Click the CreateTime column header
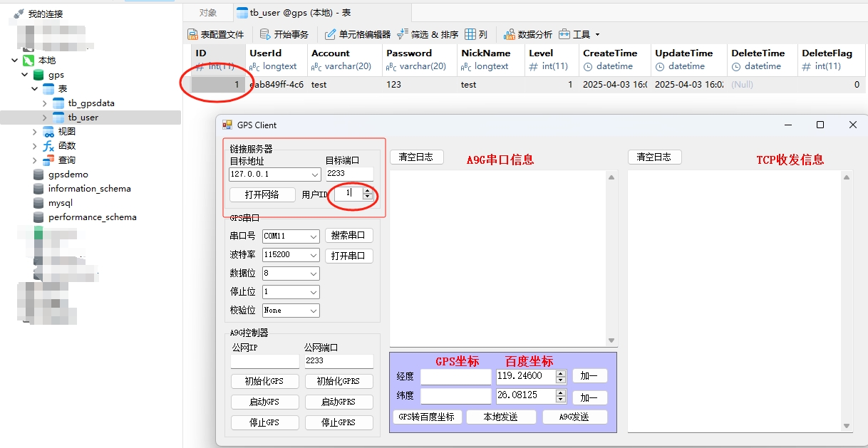Screen dimensions: 868x448 pyautogui.click(x=614, y=59)
